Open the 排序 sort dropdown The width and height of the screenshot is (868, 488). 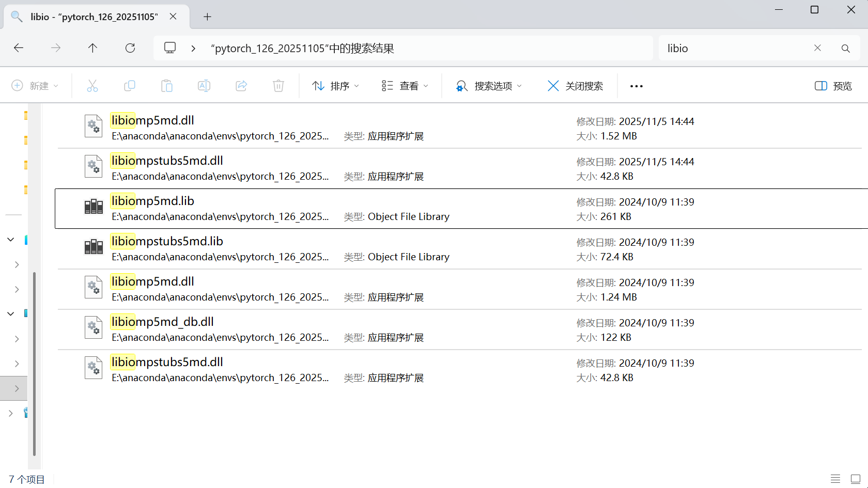pos(336,86)
